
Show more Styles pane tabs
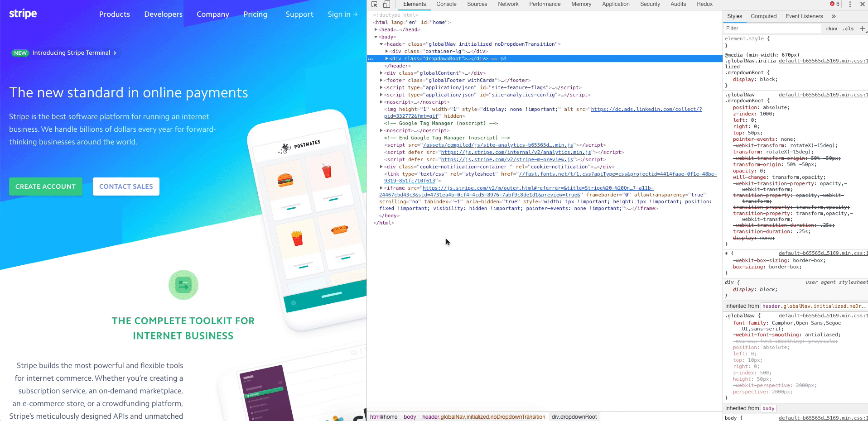(834, 16)
